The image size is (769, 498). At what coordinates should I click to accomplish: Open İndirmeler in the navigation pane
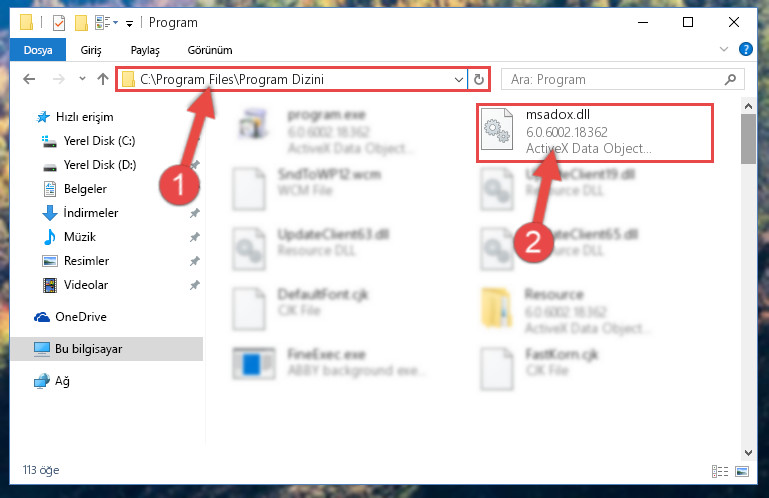91,213
